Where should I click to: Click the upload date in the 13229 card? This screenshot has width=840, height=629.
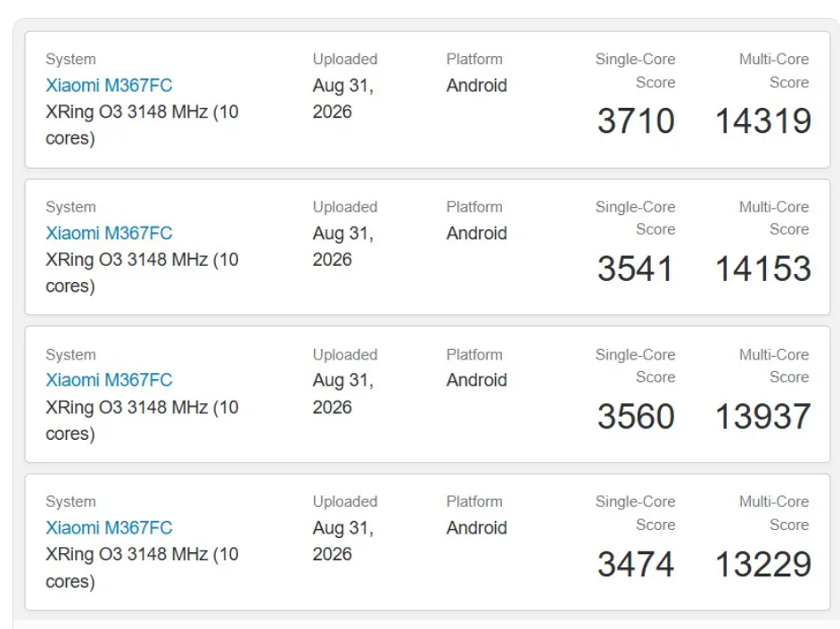(342, 542)
